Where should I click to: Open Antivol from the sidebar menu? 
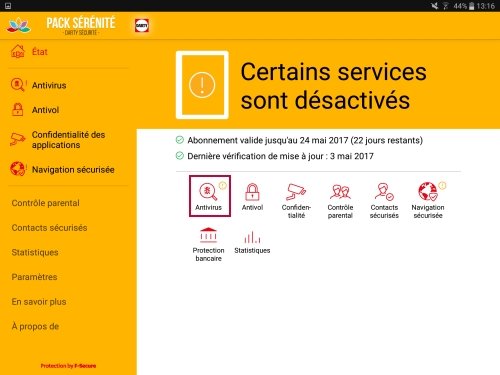click(45, 110)
